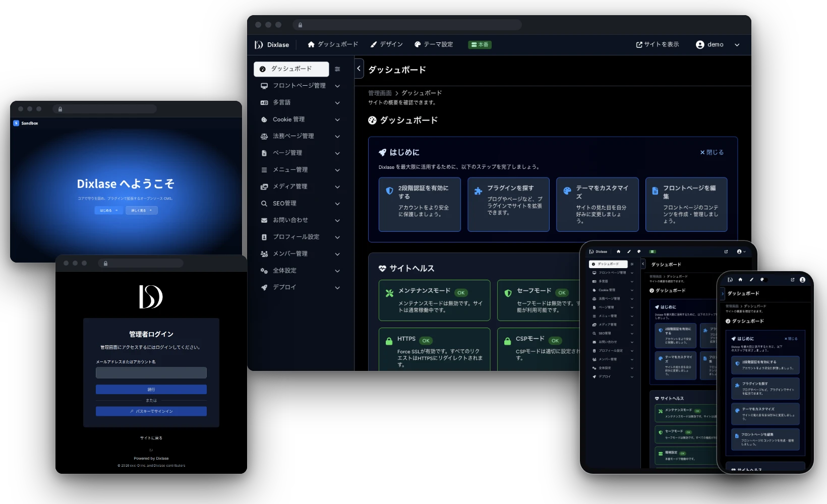Screen dimensions: 827x504
Task: Click the scales icon beside 法務ページ管理 in large window
Action: coord(264,136)
